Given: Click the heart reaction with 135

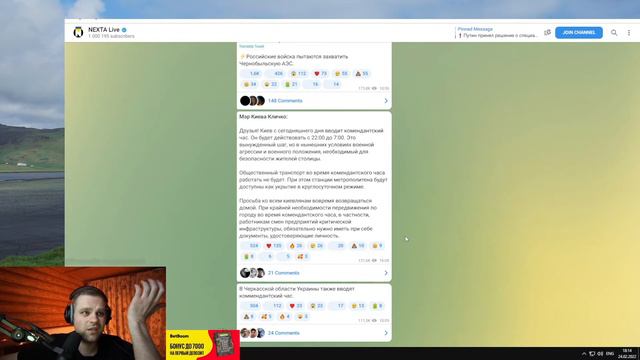Looking at the screenshot, I should point(274,246).
